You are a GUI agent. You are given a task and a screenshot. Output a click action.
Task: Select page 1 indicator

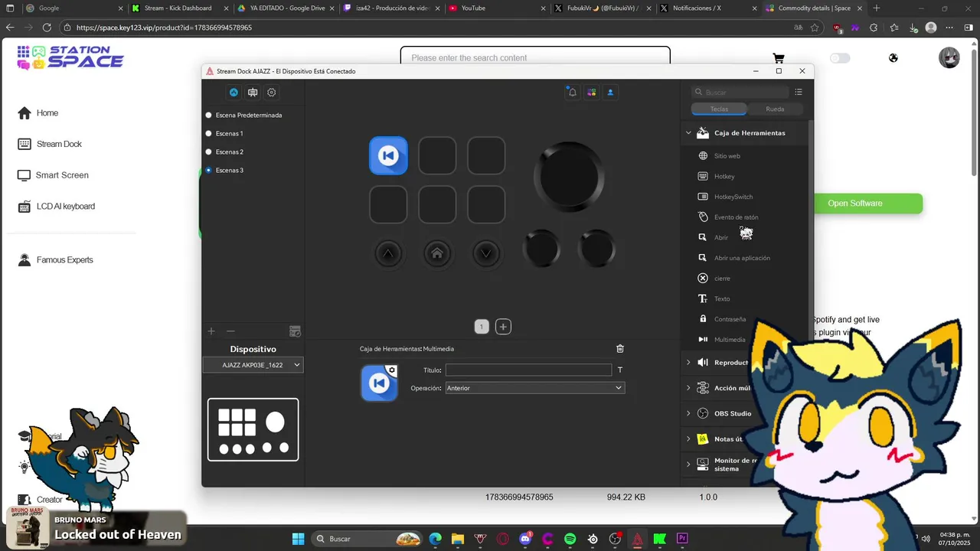pos(482,327)
